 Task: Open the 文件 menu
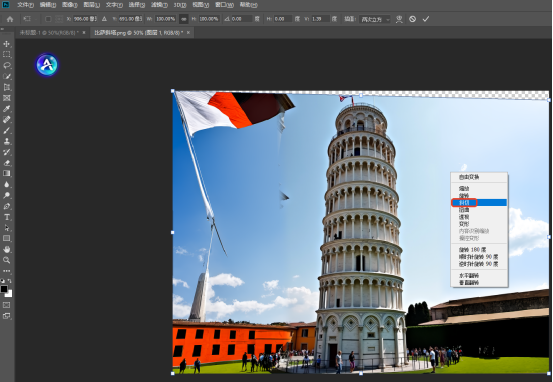tap(25, 5)
